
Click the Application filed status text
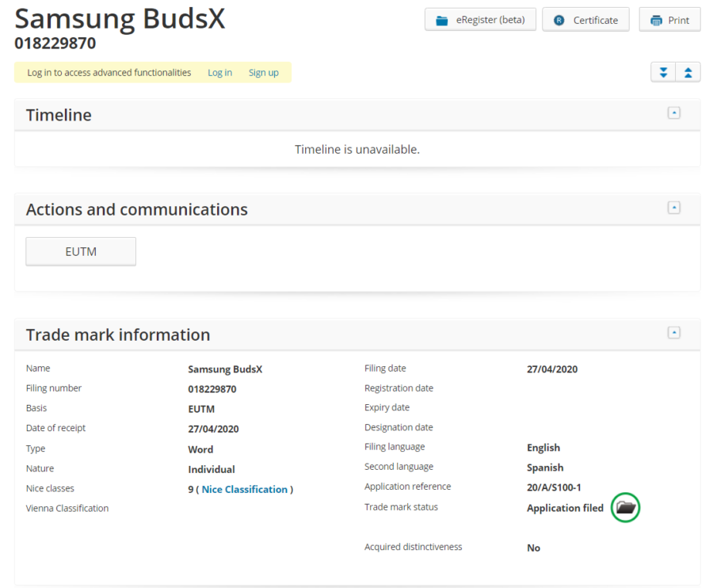pyautogui.click(x=565, y=508)
